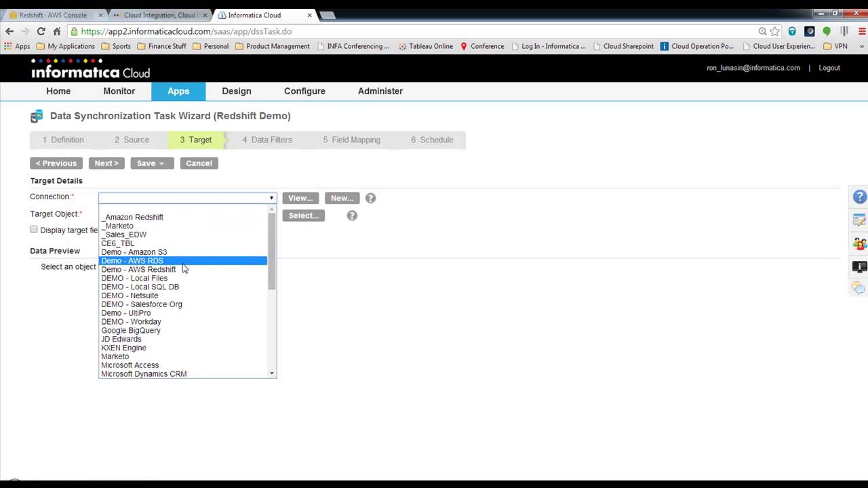Click the Previous button
Viewport: 868px width, 488px height.
(x=56, y=163)
